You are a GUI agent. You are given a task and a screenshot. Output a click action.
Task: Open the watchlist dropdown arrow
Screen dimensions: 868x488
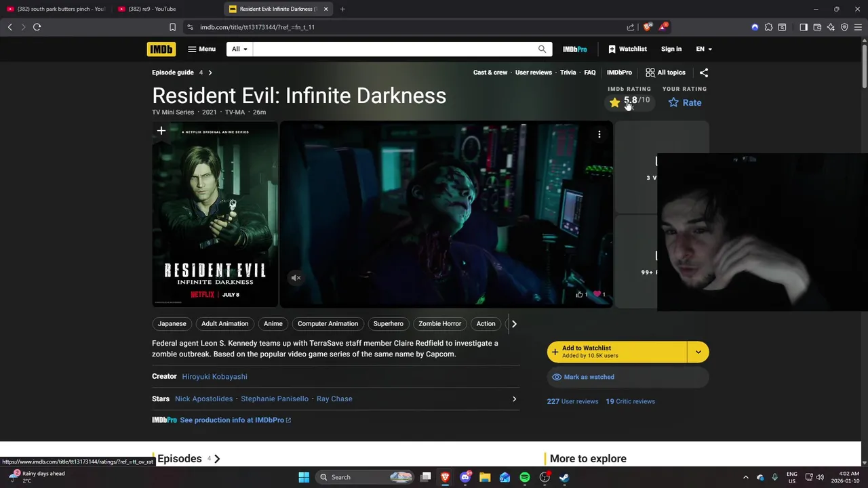[698, 352]
